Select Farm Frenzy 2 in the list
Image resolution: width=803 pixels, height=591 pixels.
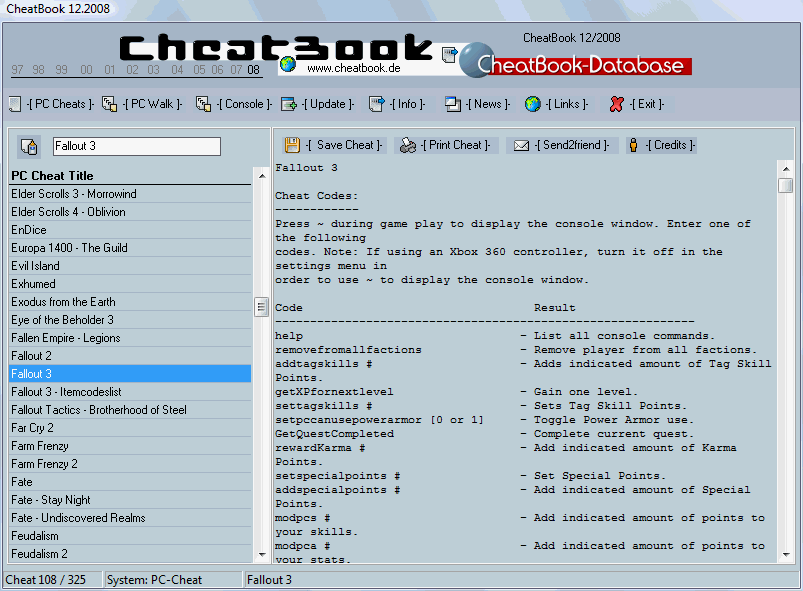(131, 464)
